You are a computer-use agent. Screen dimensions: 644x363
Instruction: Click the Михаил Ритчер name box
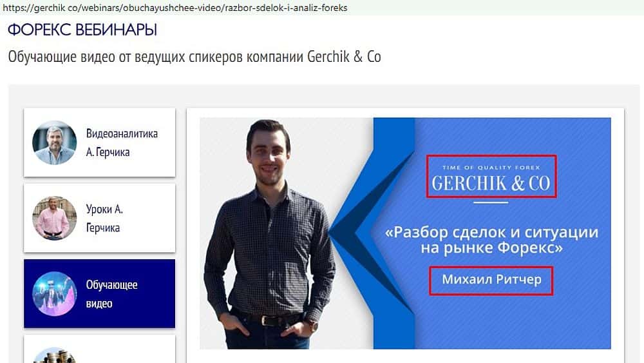point(491,280)
